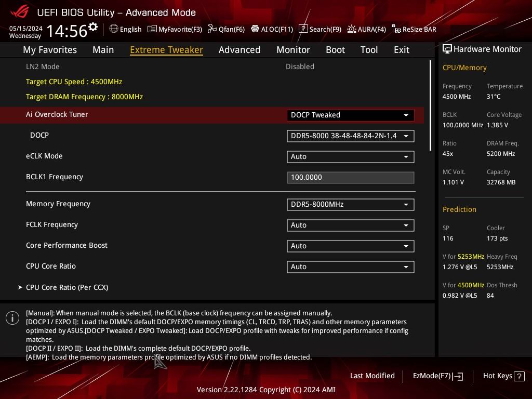532x399 pixels.
Task: Select the Extreme Tweaker tab
Action: coord(166,50)
